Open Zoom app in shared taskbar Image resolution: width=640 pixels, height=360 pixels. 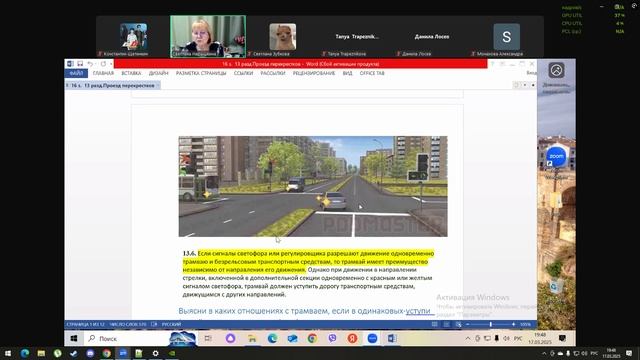[372, 338]
